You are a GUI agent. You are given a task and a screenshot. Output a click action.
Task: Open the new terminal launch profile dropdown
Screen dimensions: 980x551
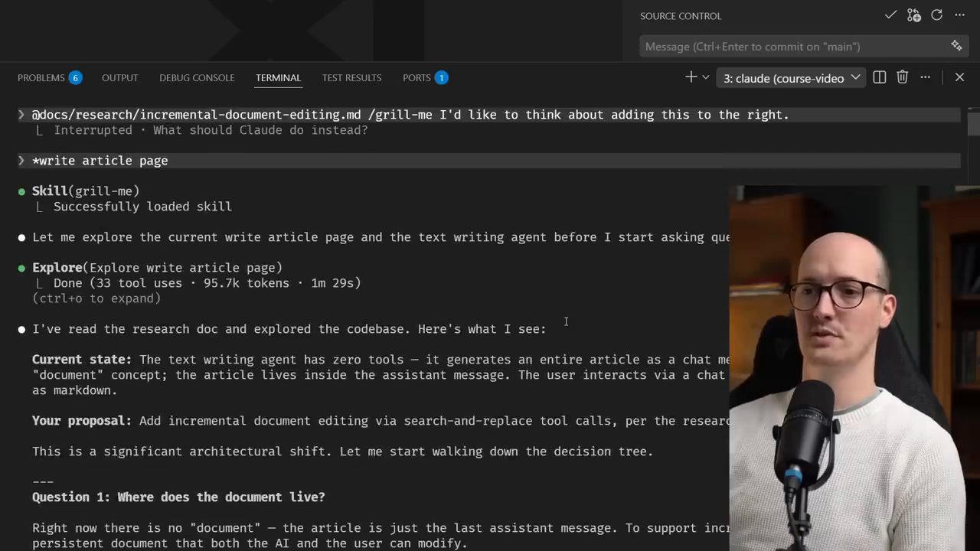tap(706, 77)
